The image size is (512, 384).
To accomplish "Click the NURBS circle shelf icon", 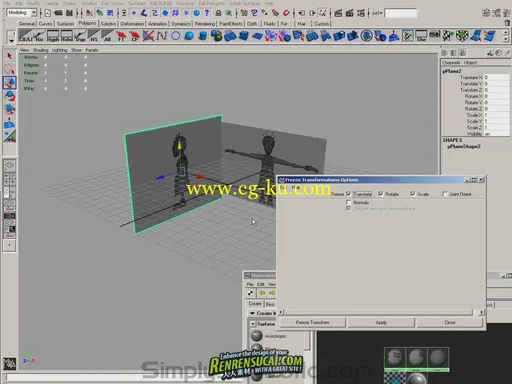I will click(x=176, y=35).
